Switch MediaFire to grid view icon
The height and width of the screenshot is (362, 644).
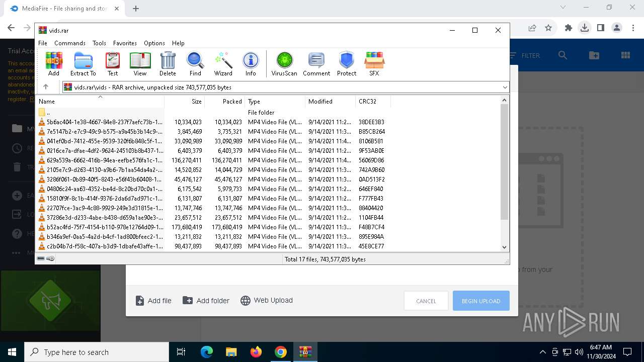[626, 55]
